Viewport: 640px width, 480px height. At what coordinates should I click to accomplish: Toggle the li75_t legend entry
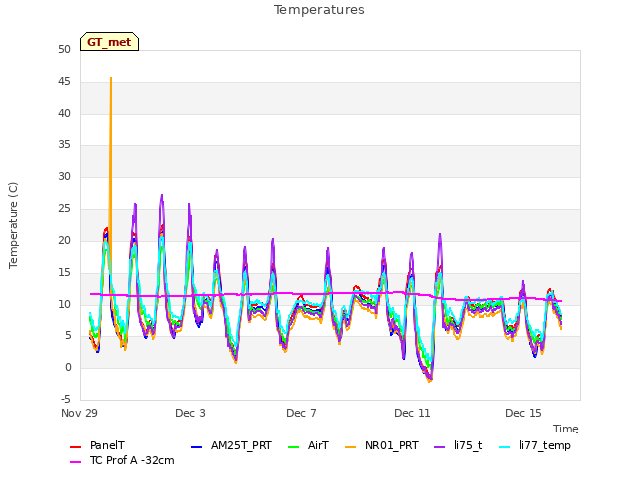(458, 445)
